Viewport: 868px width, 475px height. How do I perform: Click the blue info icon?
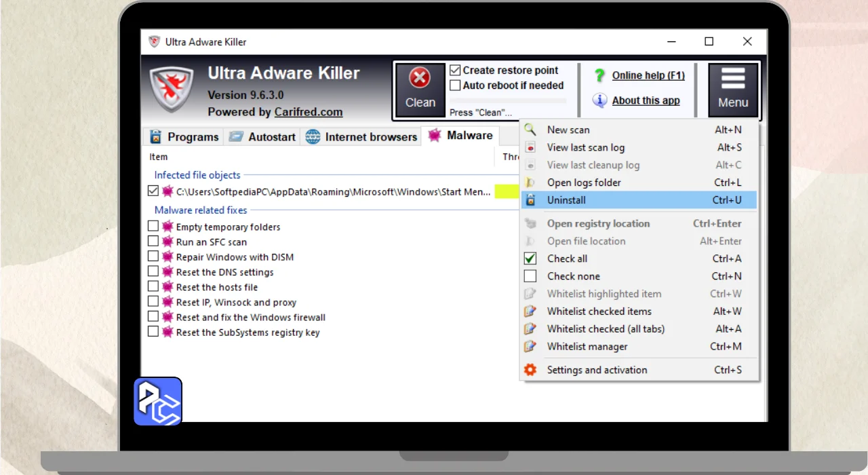pyautogui.click(x=599, y=100)
